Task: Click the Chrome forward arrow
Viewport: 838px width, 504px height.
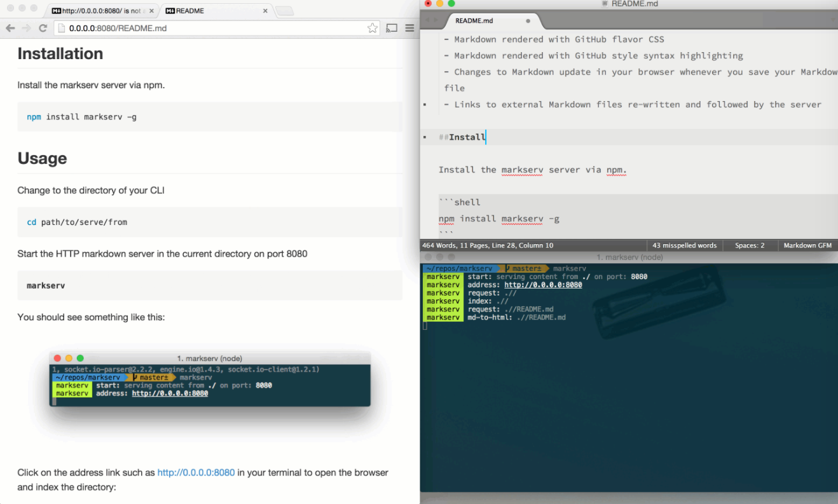Action: [x=26, y=28]
